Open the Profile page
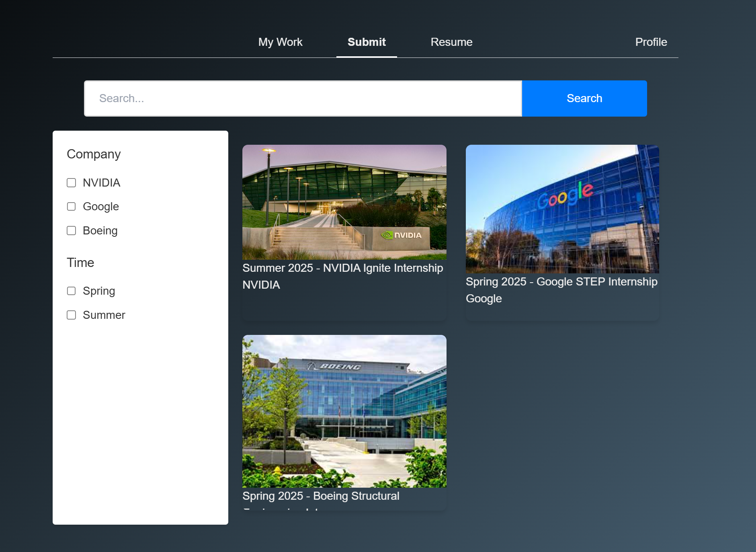This screenshot has width=756, height=552. pyautogui.click(x=651, y=42)
